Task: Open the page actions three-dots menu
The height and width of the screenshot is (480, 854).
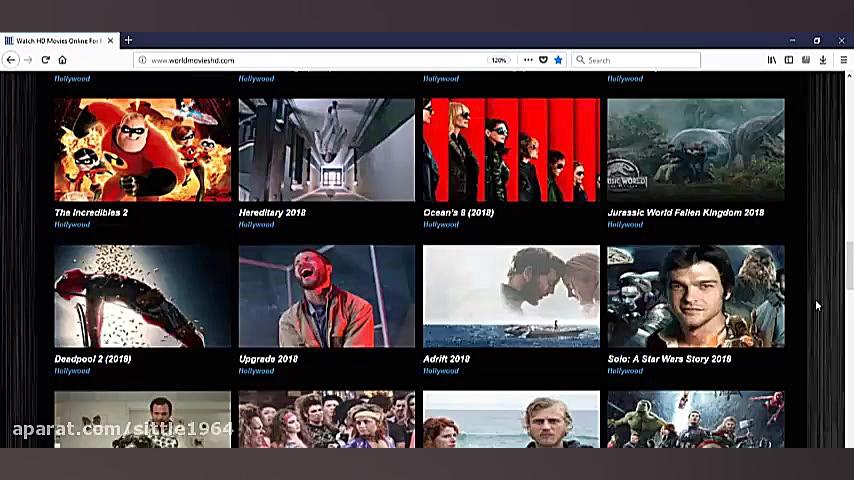Action: [528, 60]
